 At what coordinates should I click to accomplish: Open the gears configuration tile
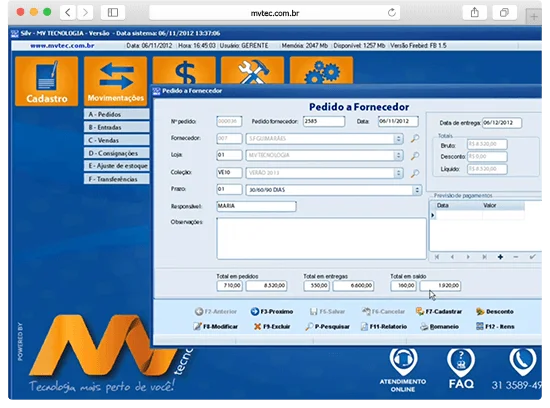click(x=321, y=71)
